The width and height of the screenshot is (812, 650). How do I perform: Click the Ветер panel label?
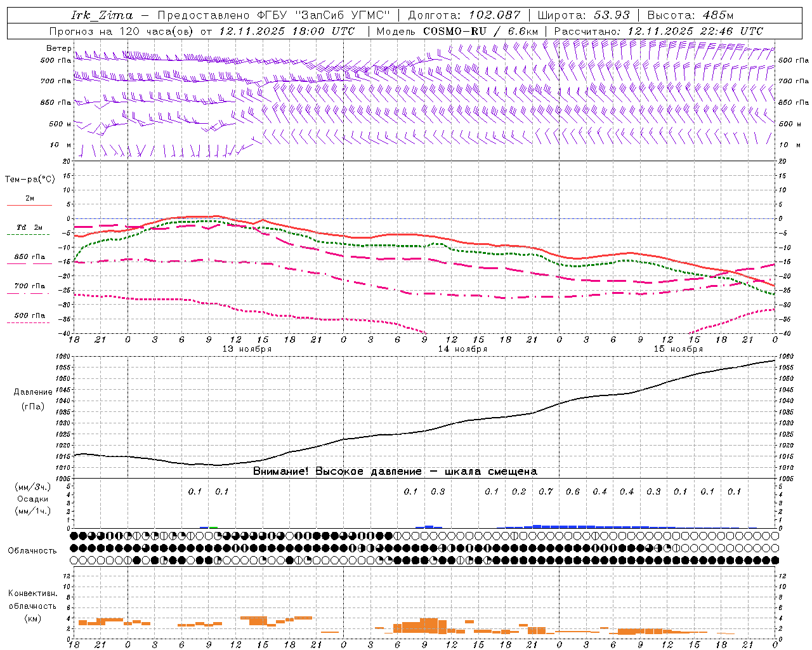click(x=58, y=48)
